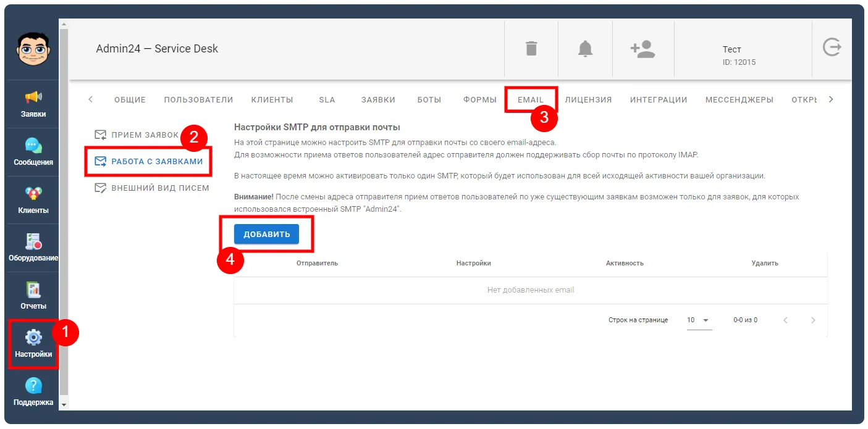Viewport: 868px width, 429px height.
Task: Switch to the ПОЛЬЗОВАТЕЛИ tab
Action: click(x=198, y=99)
